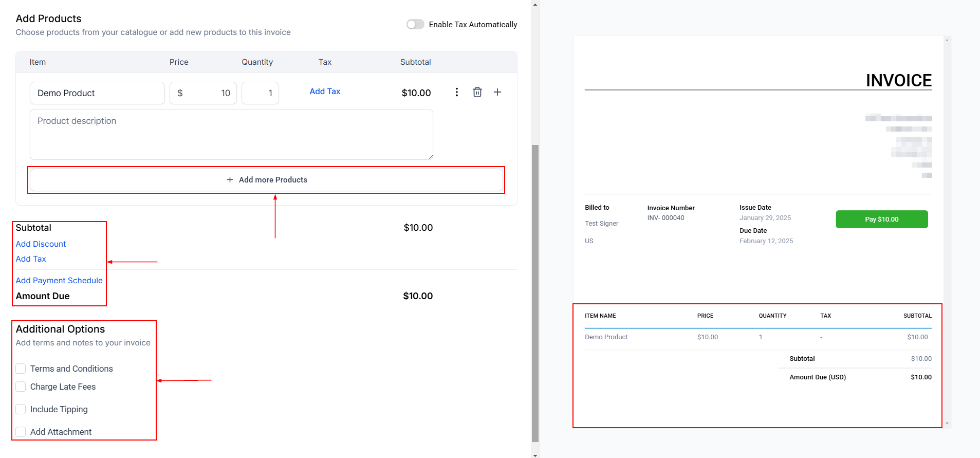Open the three-dot options menu for Demo Product
Image resolution: width=980 pixels, height=458 pixels.
pyautogui.click(x=456, y=93)
